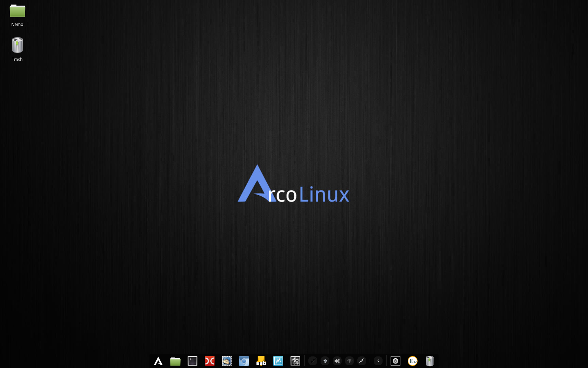Launch the green file manager from dock

click(x=175, y=361)
